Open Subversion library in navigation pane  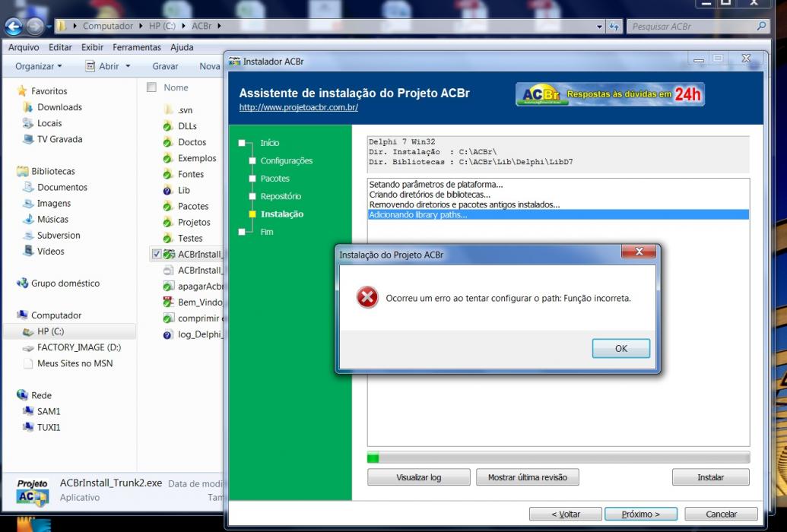tap(59, 235)
